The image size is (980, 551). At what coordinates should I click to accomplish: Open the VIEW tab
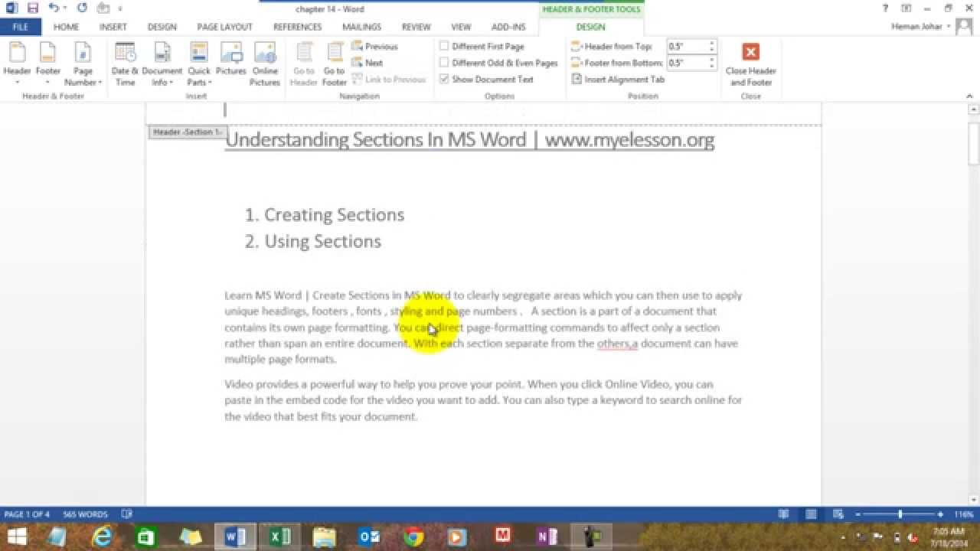point(461,27)
